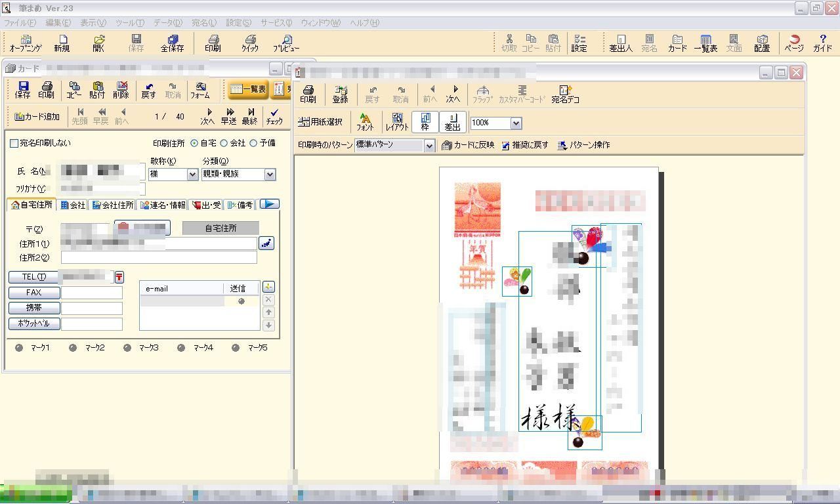Jump to last card 最終
The width and height of the screenshot is (840, 504).
[250, 117]
